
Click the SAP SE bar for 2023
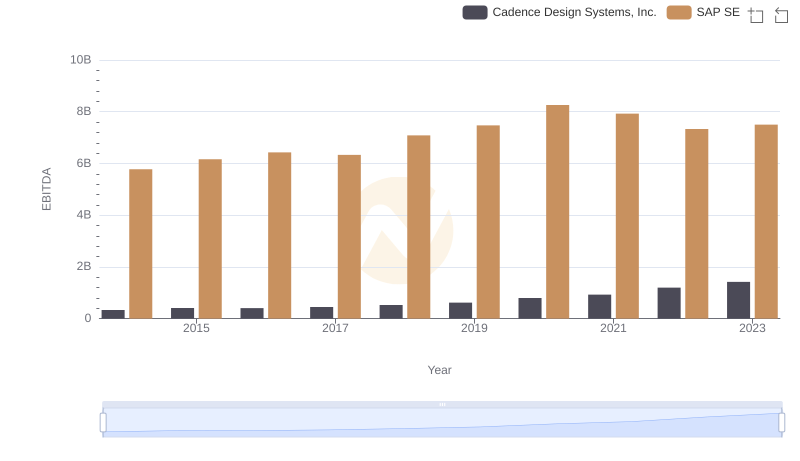766,221
